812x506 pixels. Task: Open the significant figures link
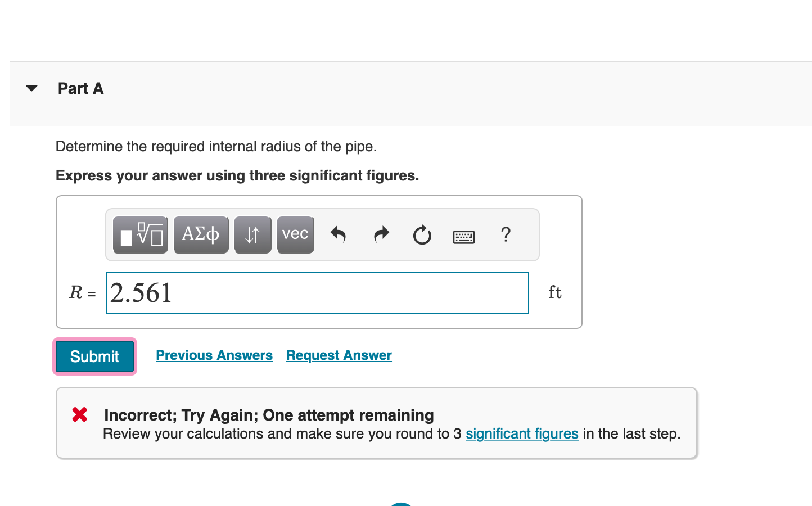point(522,434)
